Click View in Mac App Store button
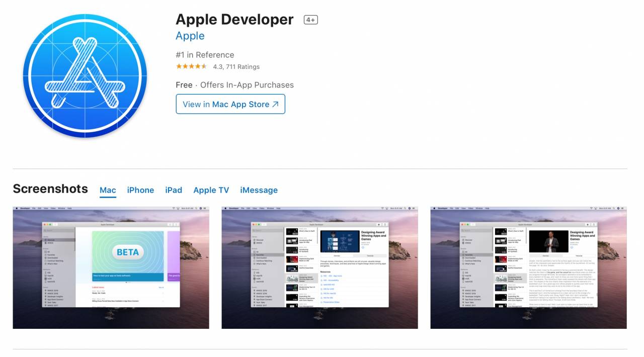The height and width of the screenshot is (357, 644). (x=230, y=104)
